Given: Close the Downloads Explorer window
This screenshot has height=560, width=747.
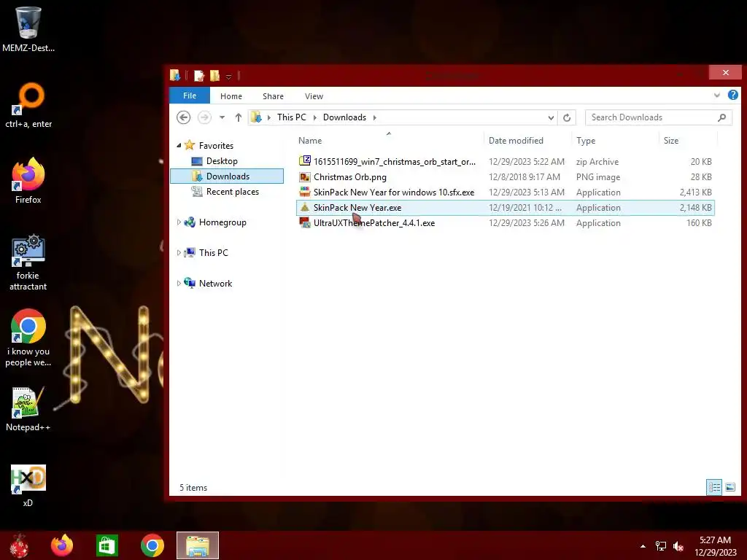Looking at the screenshot, I should [725, 72].
